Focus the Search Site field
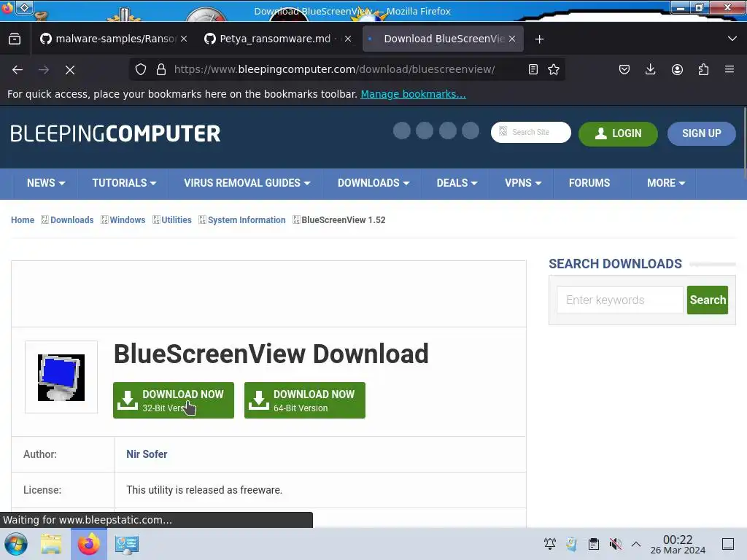747x560 pixels. tap(531, 132)
